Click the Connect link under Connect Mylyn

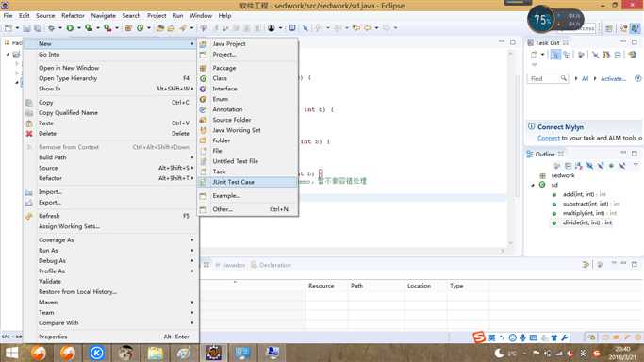(549, 138)
